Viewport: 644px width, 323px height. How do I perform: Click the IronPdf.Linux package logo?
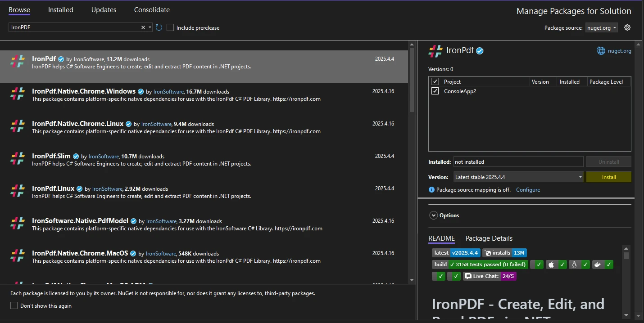pos(18,192)
